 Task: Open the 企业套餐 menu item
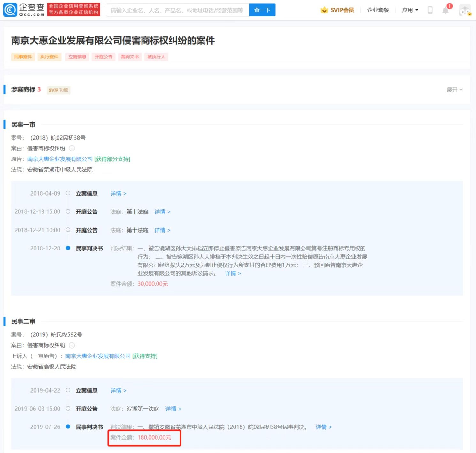tap(378, 10)
